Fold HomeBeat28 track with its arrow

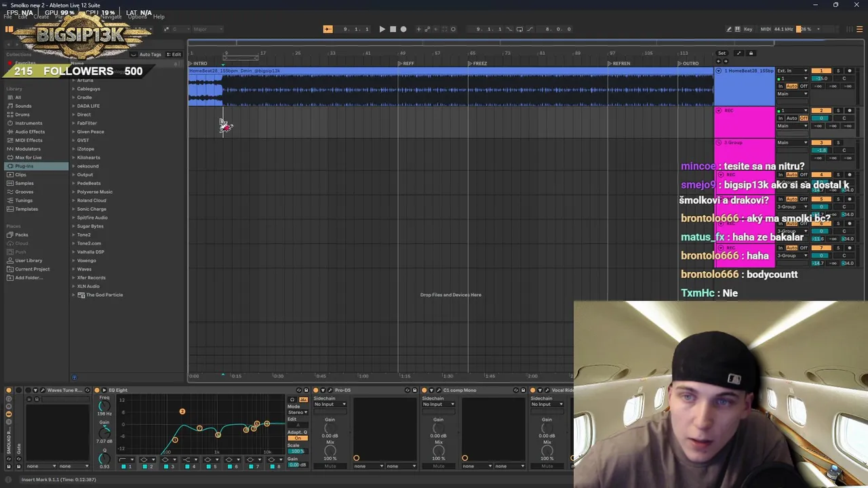click(x=719, y=70)
